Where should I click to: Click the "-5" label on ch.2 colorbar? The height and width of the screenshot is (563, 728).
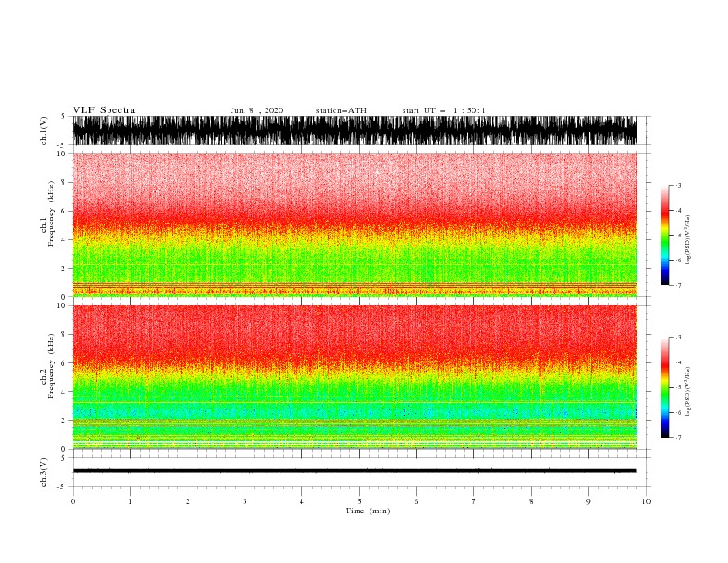point(677,387)
